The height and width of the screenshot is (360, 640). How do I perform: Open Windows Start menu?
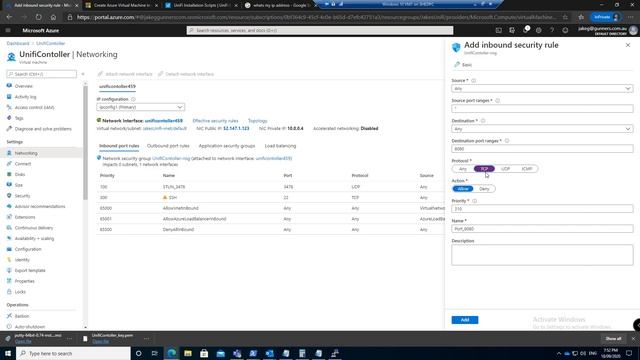[8, 353]
